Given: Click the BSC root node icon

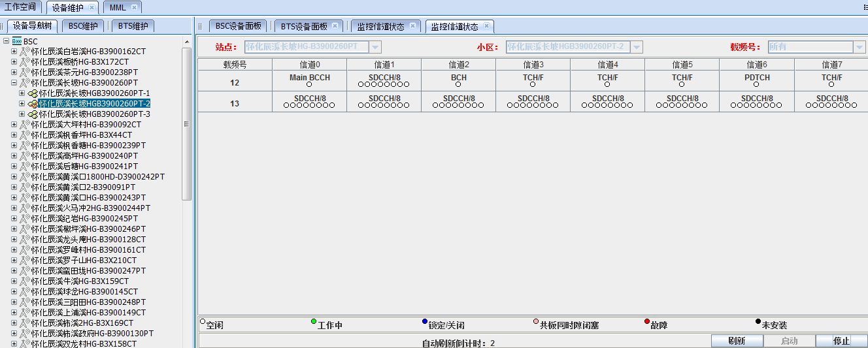Looking at the screenshot, I should point(16,41).
